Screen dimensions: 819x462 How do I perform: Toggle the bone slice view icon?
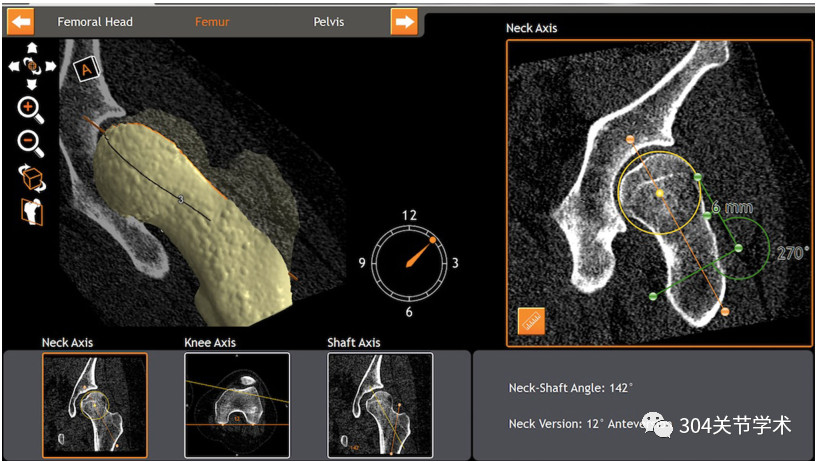point(32,212)
